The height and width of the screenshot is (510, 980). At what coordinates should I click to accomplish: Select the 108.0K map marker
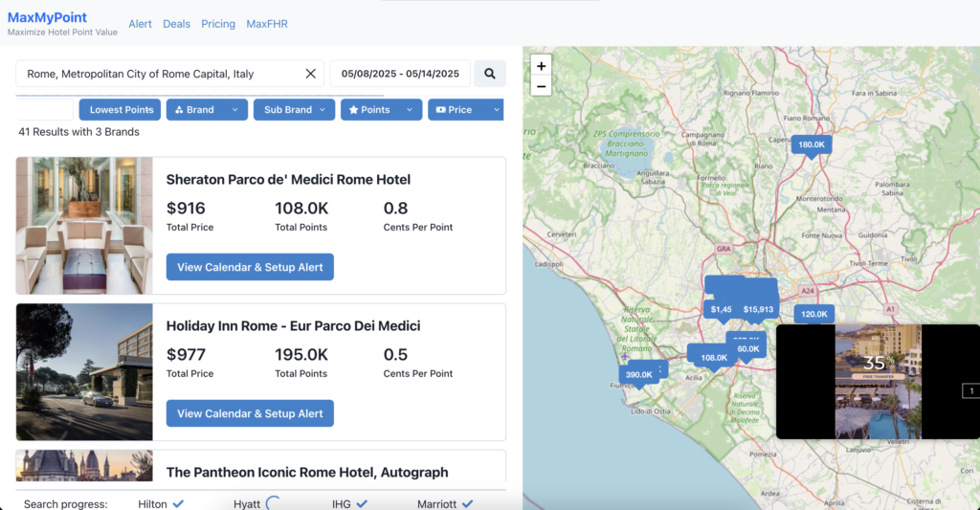click(713, 358)
